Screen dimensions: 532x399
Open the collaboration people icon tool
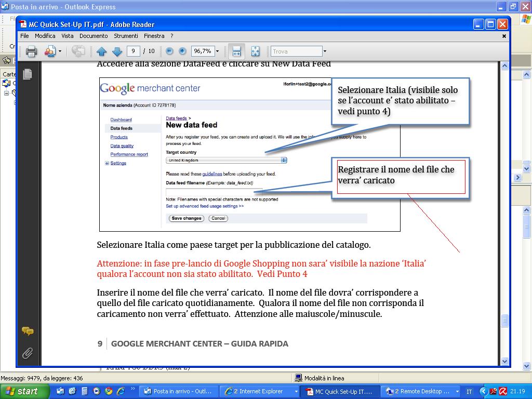pyautogui.click(x=50, y=51)
